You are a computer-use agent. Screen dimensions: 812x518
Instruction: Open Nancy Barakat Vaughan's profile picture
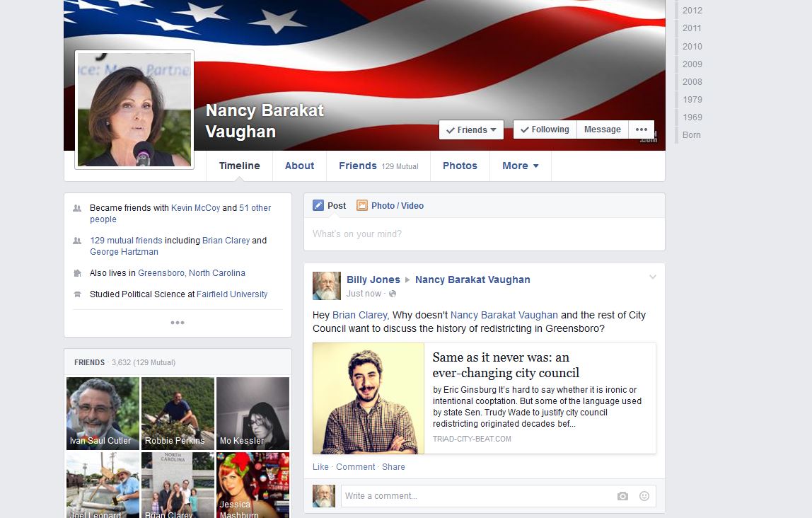(x=134, y=110)
